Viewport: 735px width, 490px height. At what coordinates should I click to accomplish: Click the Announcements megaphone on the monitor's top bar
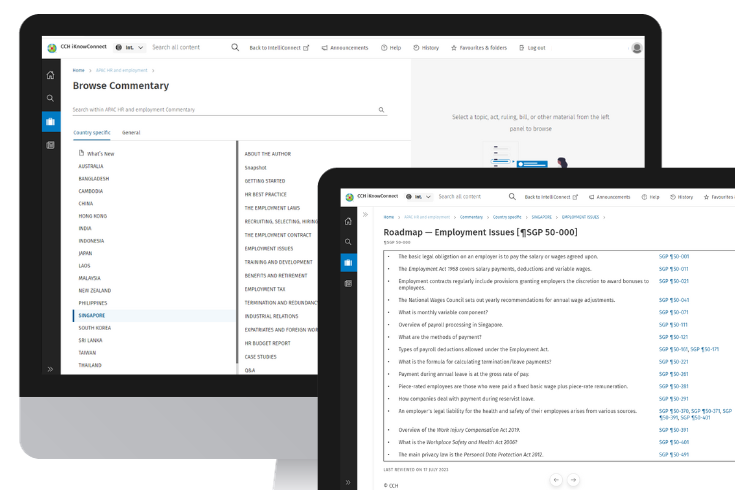click(345, 47)
